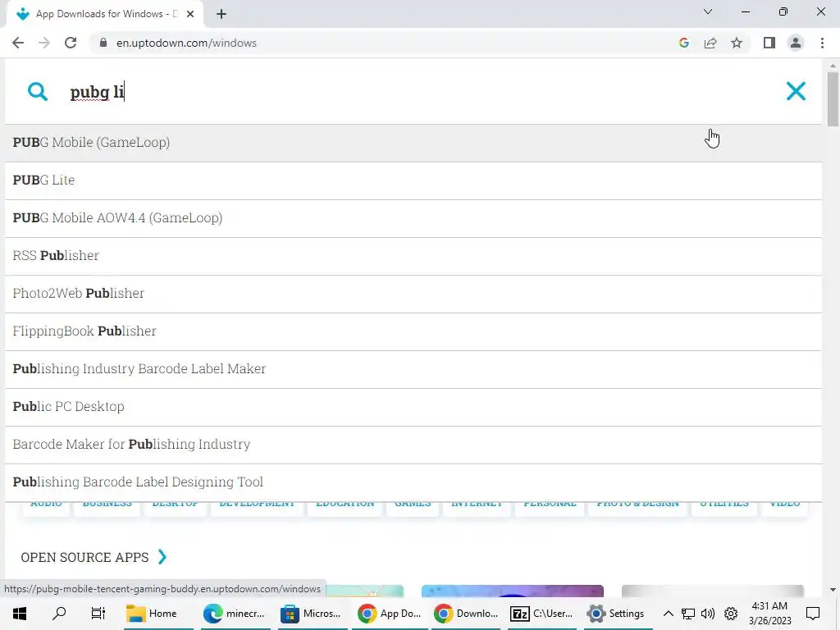Image resolution: width=840 pixels, height=630 pixels.
Task: Select Barcode Maker for Publishing Industry
Action: [x=413, y=445]
